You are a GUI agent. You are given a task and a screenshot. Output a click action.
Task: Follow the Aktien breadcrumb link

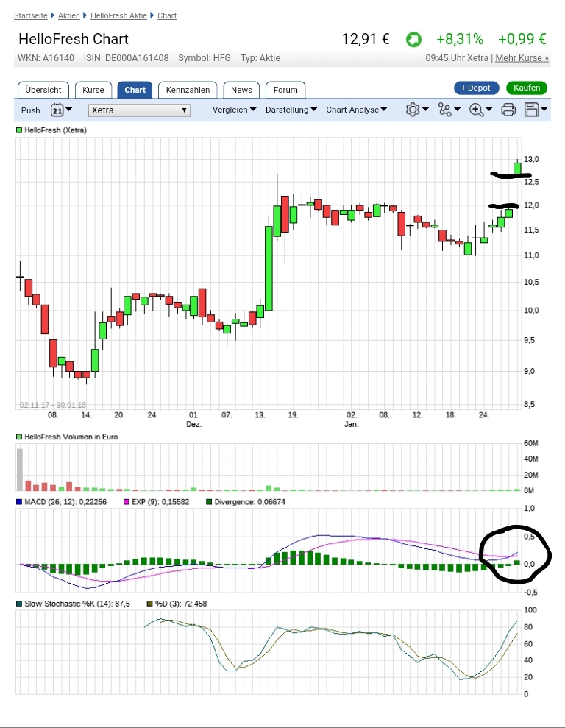coord(69,15)
